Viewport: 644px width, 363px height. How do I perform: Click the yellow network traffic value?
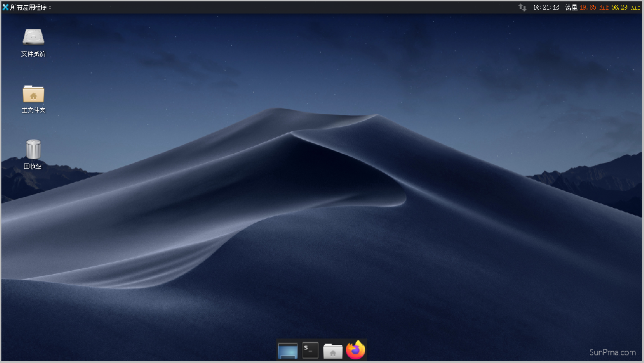(625, 7)
